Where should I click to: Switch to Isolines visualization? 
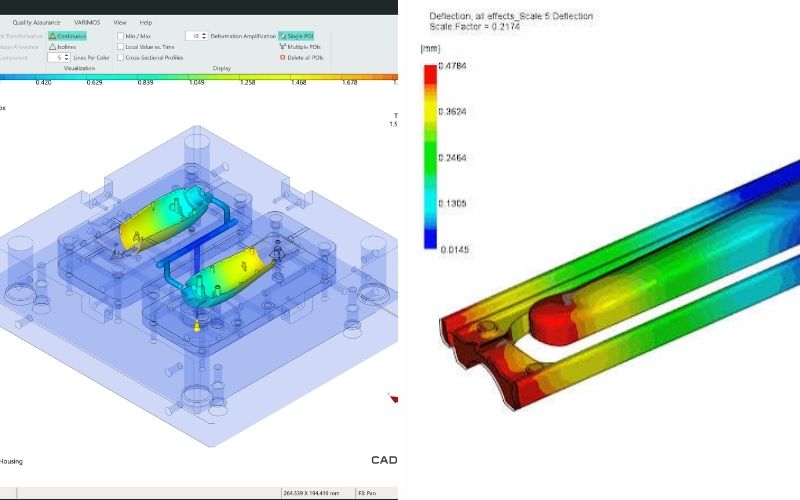[63, 47]
